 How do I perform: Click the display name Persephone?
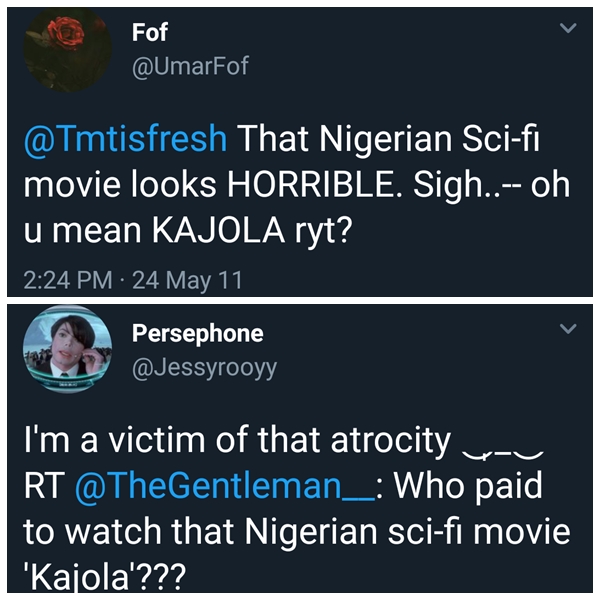tap(197, 334)
